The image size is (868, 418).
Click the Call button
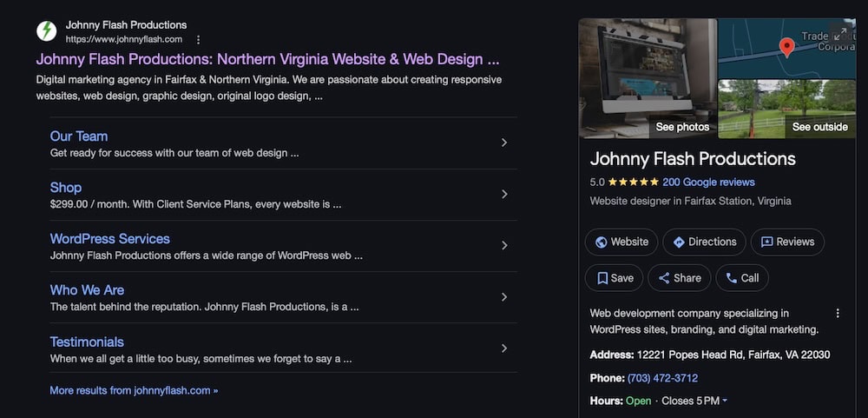[x=742, y=278]
